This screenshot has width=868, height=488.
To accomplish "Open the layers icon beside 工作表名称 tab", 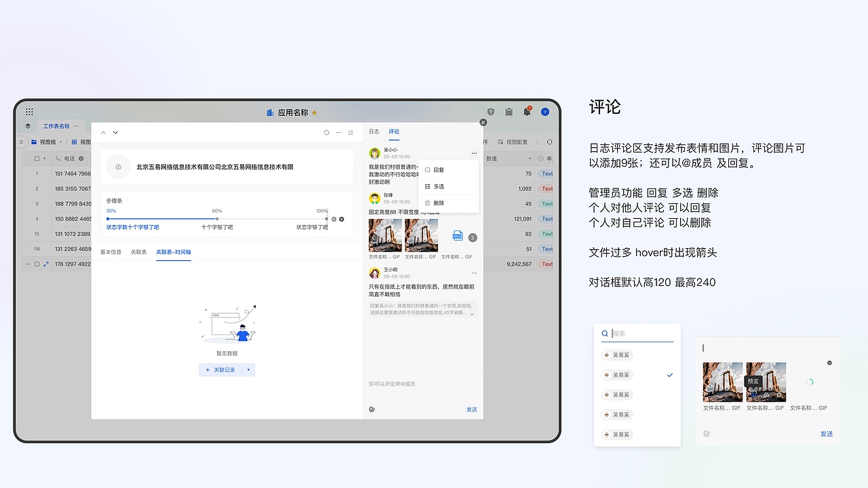I will click(28, 126).
